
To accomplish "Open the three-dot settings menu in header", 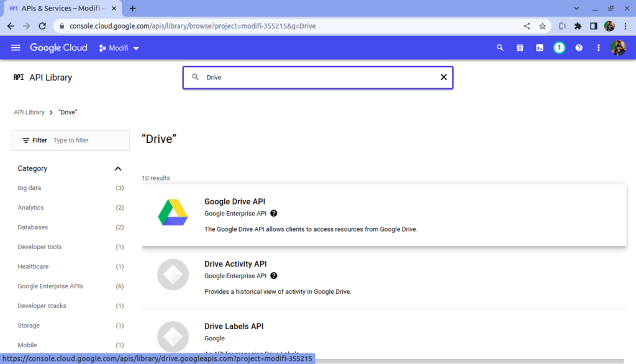I will click(x=599, y=48).
